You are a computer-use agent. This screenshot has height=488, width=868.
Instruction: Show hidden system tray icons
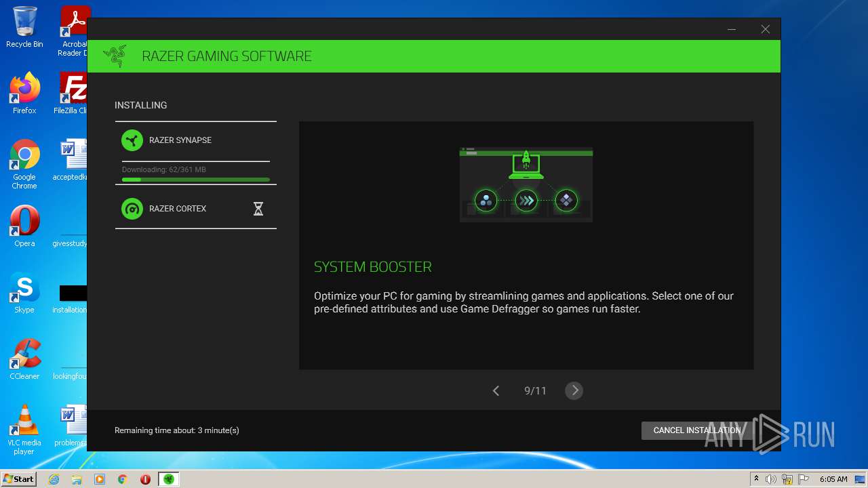[756, 479]
